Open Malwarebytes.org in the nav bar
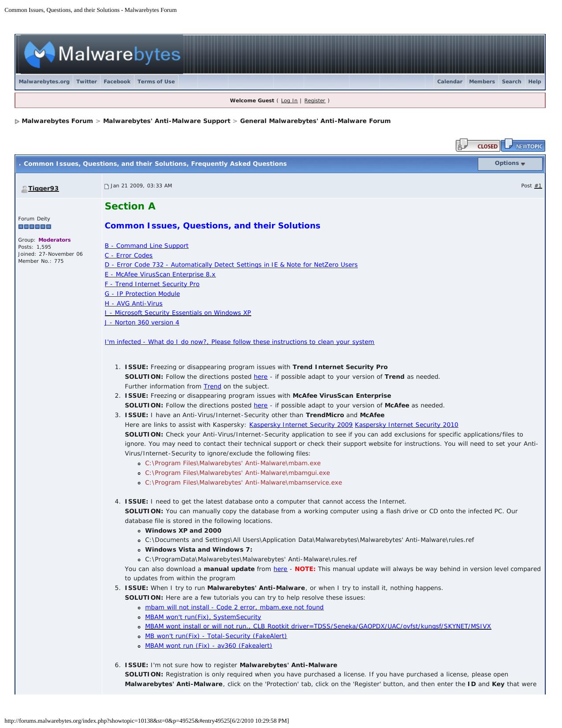This screenshot has width=562, height=728. pos(44,82)
